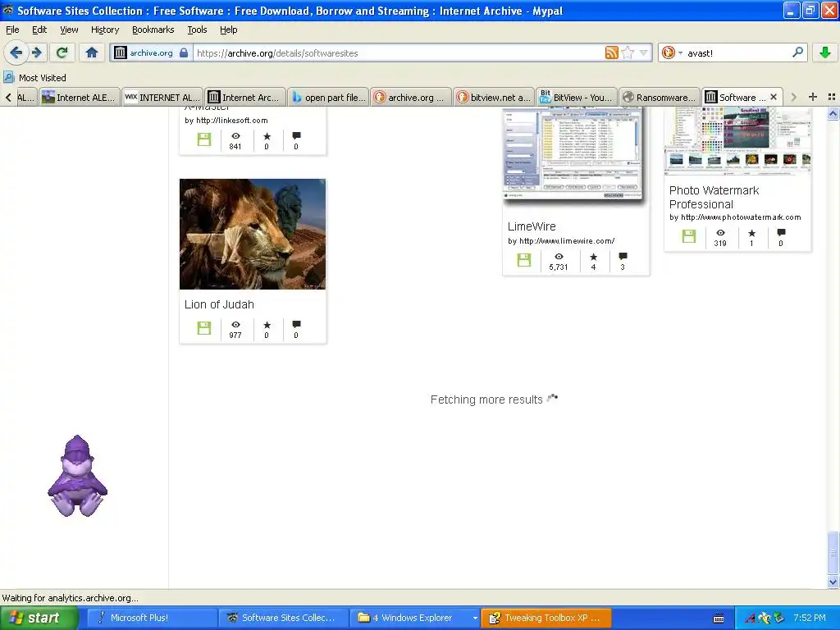
Task: Switch to the Internet Arc... tab
Action: (244, 98)
